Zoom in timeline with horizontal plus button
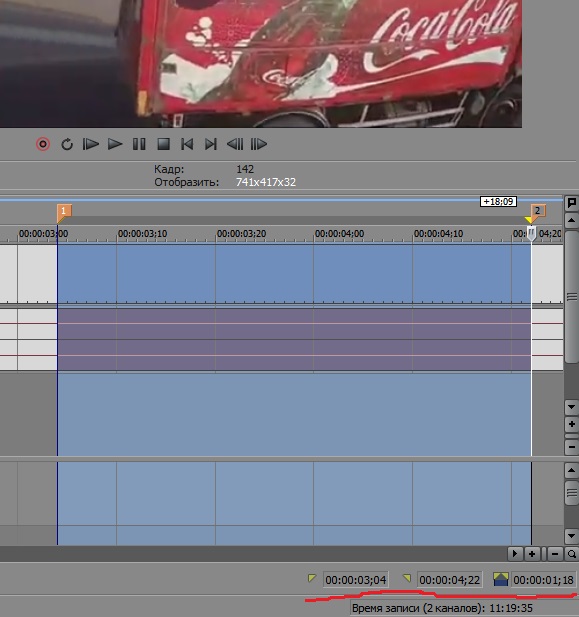This screenshot has width=579, height=617. point(532,554)
